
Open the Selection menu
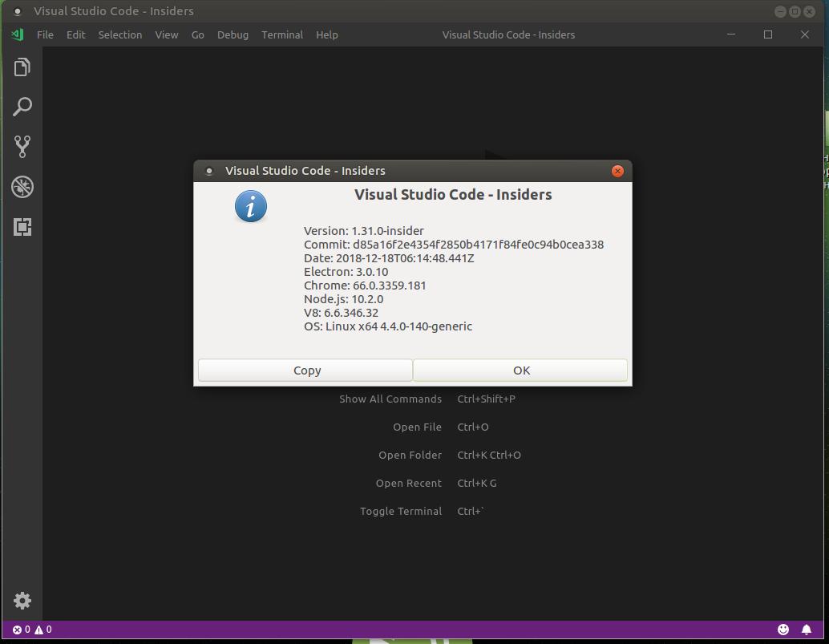pyautogui.click(x=120, y=34)
